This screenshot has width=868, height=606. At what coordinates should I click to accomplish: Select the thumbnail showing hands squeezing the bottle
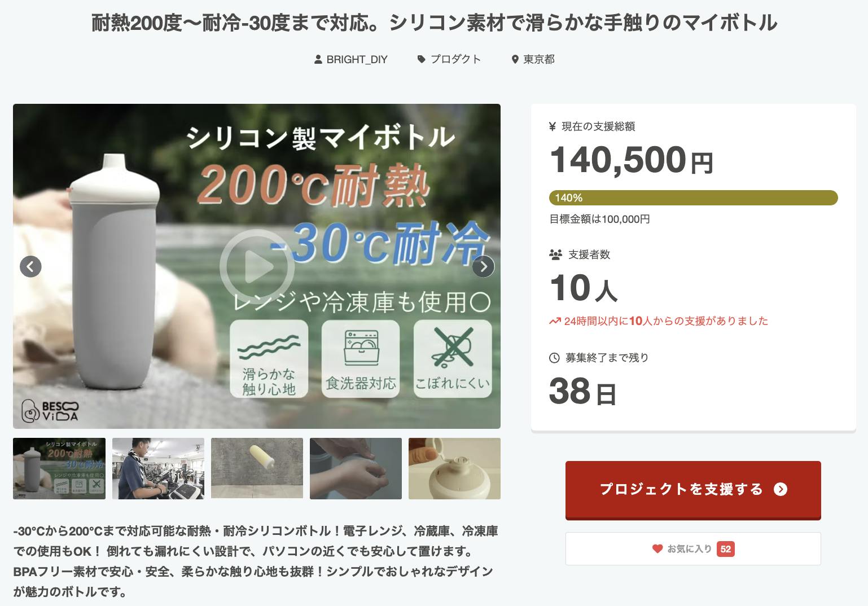356,468
